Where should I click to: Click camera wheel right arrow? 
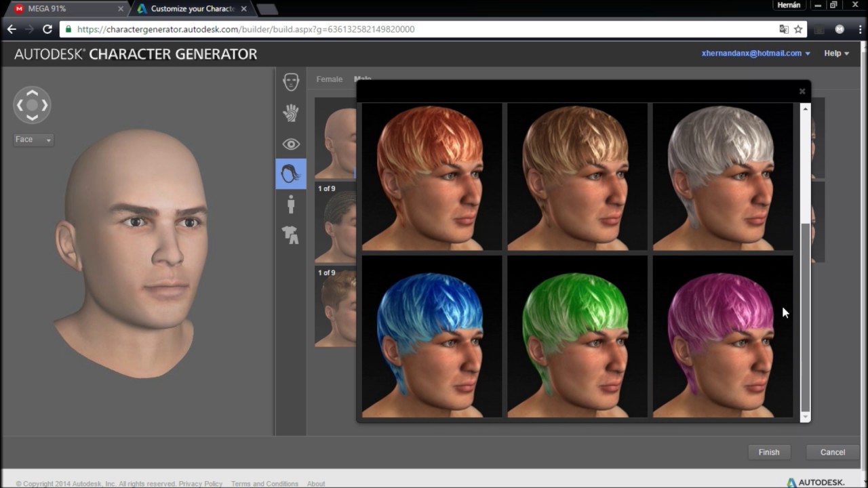pyautogui.click(x=44, y=105)
